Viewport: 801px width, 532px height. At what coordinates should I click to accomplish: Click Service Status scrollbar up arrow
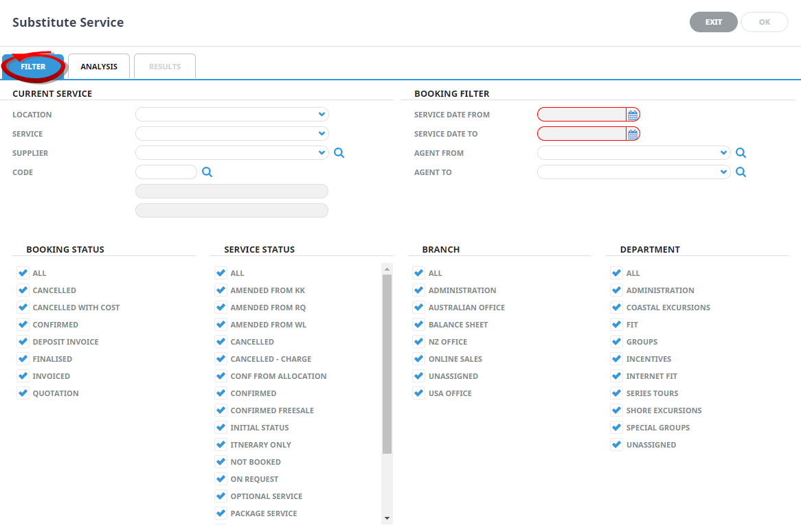coord(387,268)
